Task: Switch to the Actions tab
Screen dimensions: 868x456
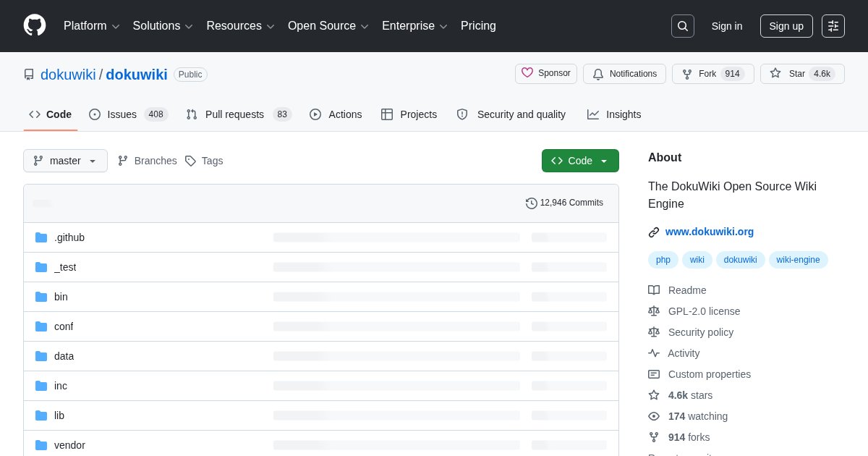Action: click(336, 114)
